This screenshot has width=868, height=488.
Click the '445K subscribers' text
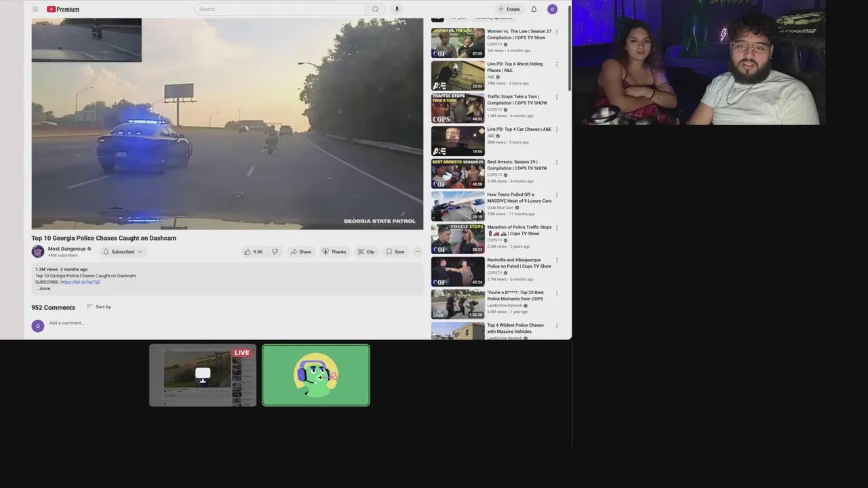pos(62,256)
